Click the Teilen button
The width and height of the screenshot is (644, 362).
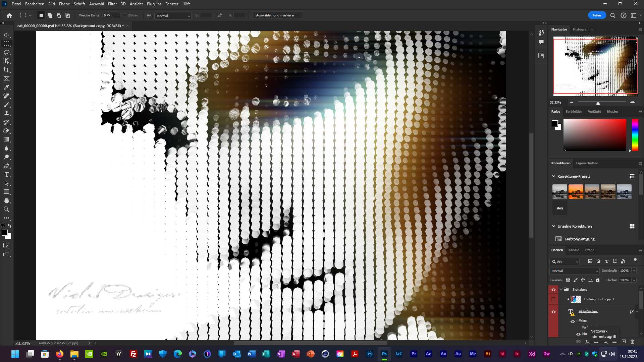coord(596,15)
